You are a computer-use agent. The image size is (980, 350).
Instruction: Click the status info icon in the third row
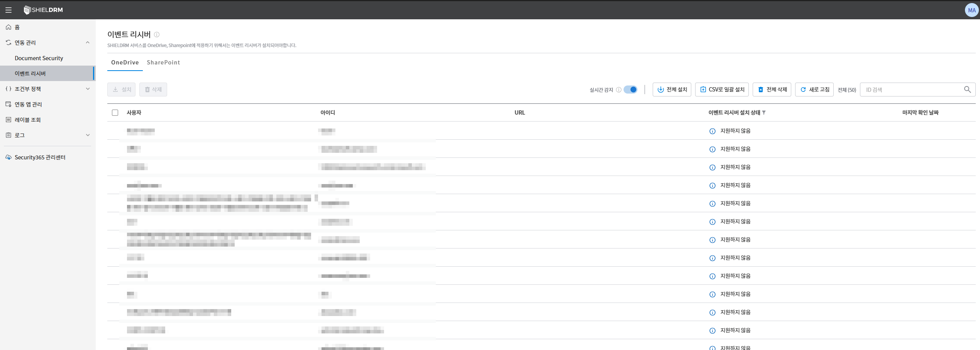point(713,167)
